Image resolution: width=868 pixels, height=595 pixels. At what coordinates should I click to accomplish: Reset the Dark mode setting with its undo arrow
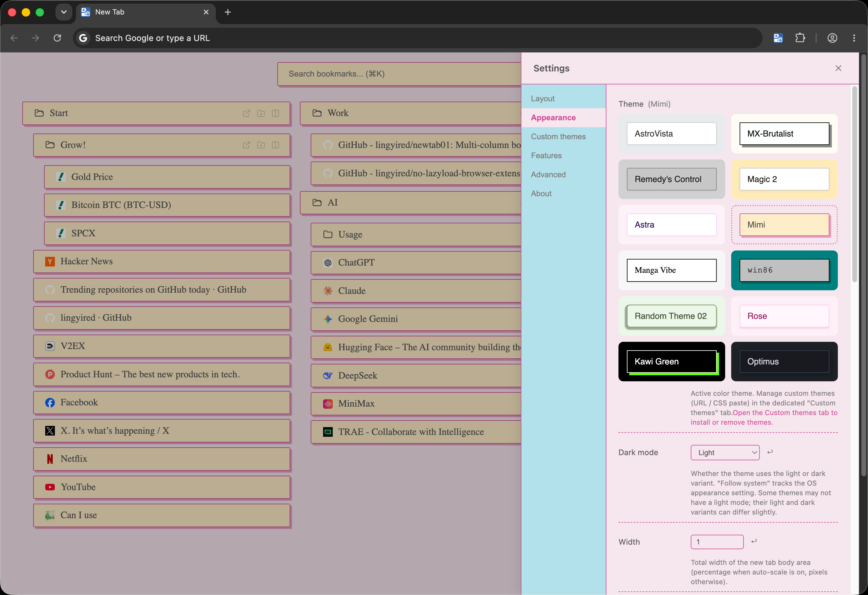(x=770, y=452)
